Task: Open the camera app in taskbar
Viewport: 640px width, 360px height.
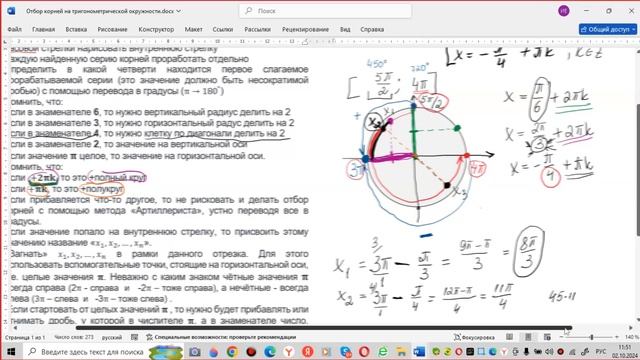Action: click(195, 351)
